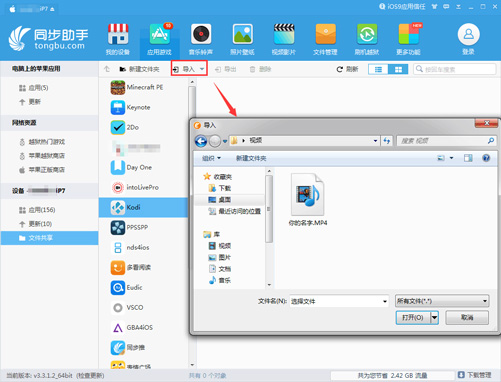
Task: Click the 刷新 refresh button
Action: (347, 69)
